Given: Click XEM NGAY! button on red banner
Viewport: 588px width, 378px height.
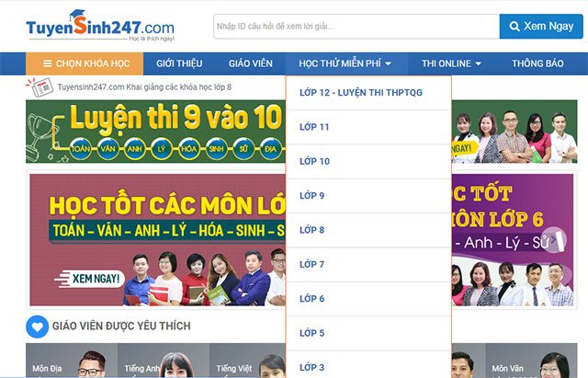Looking at the screenshot, I should 90,279.
